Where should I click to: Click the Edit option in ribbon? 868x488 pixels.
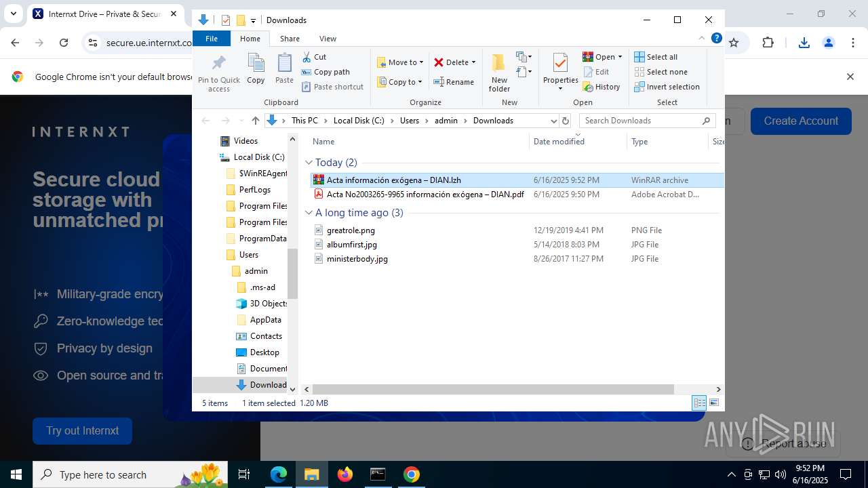pyautogui.click(x=595, y=72)
